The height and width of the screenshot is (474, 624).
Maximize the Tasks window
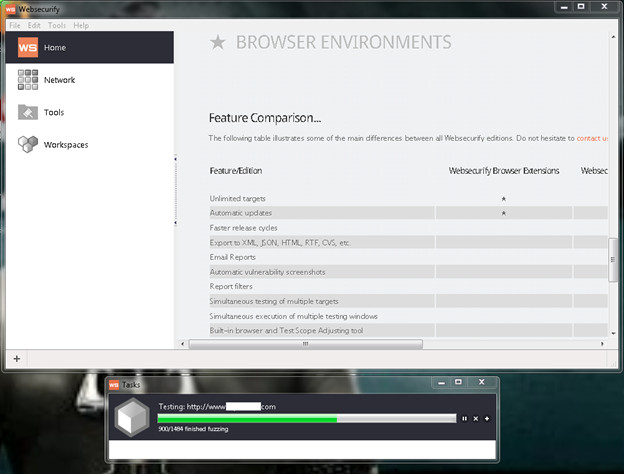pos(458,382)
